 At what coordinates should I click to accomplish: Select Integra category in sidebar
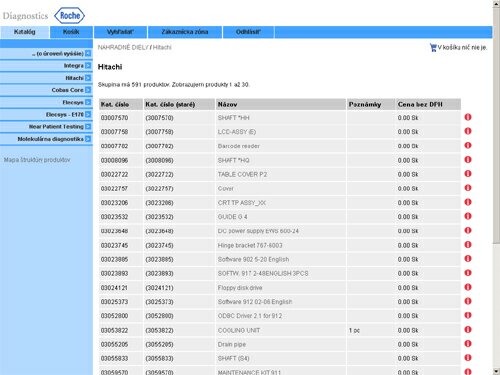(74, 66)
